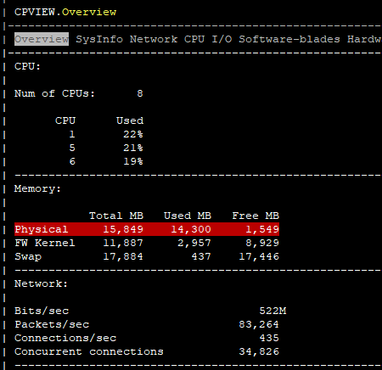Open the Network tab
Image resolution: width=382 pixels, height=370 pixels.
(154, 39)
